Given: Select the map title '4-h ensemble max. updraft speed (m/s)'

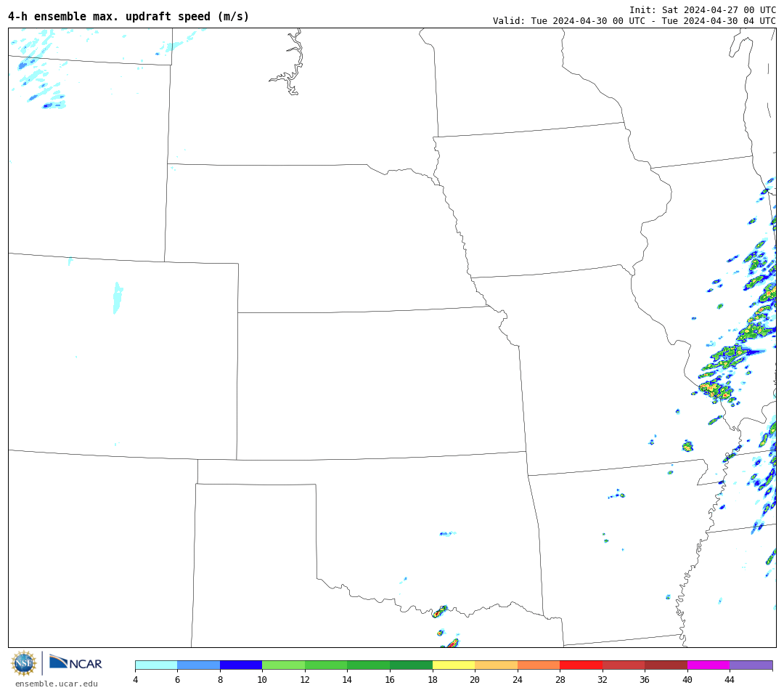Looking at the screenshot, I should 128,17.
